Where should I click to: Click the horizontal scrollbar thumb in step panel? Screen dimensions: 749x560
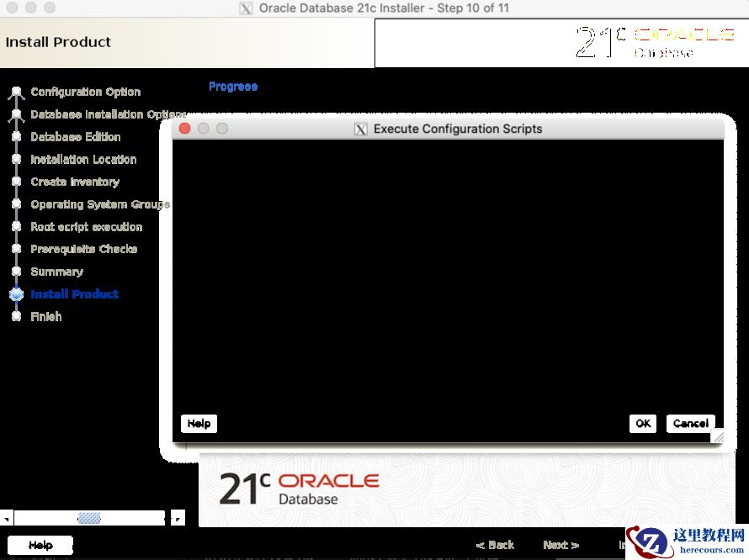tap(89, 518)
